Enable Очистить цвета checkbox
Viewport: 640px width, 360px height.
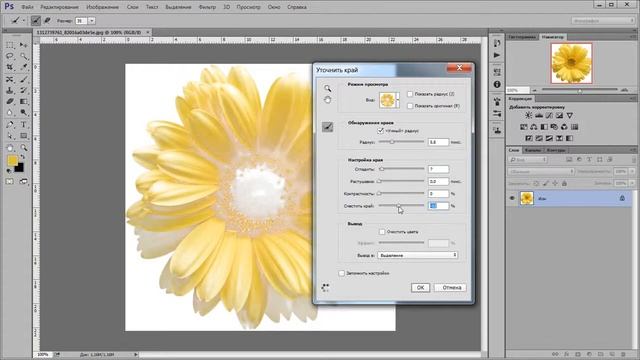pyautogui.click(x=382, y=232)
